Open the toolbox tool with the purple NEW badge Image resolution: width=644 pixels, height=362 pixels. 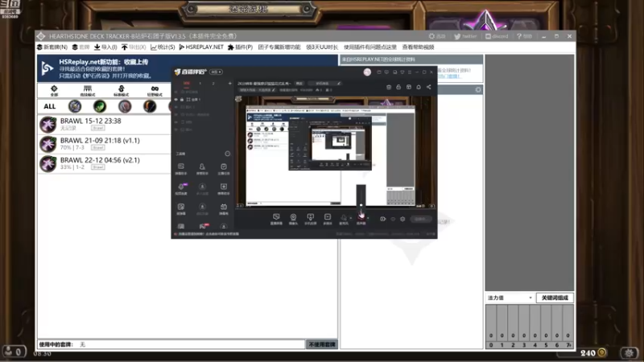181,188
